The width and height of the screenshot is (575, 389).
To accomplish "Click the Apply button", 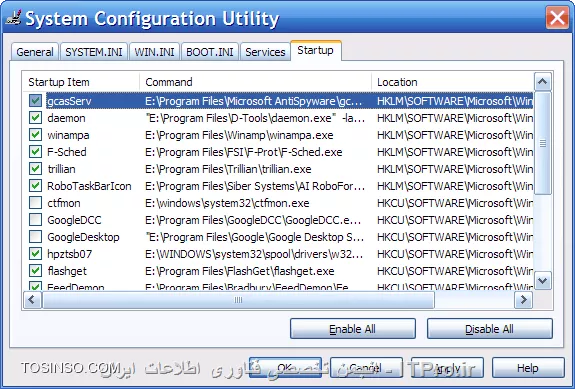I will pos(447,368).
